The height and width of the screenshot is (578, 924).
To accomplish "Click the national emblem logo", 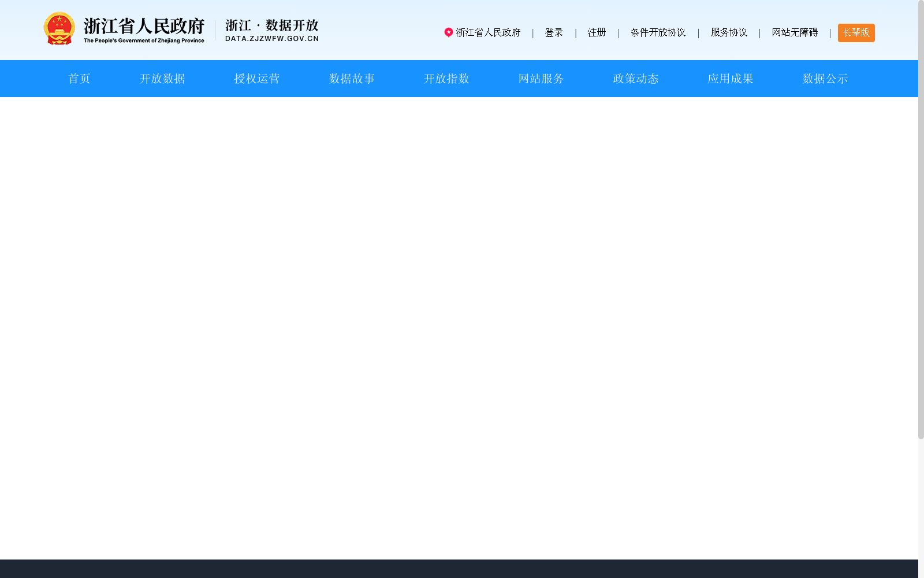I will (x=59, y=28).
